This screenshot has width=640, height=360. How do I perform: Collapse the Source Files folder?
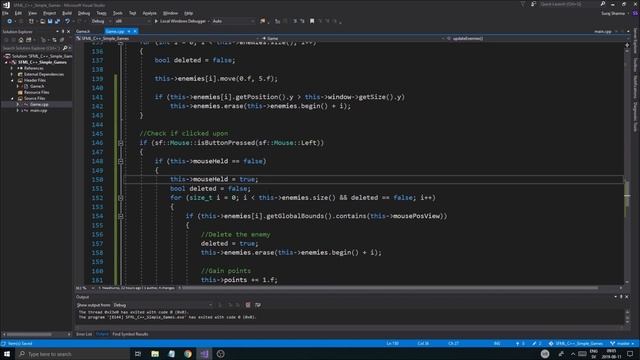coord(12,98)
